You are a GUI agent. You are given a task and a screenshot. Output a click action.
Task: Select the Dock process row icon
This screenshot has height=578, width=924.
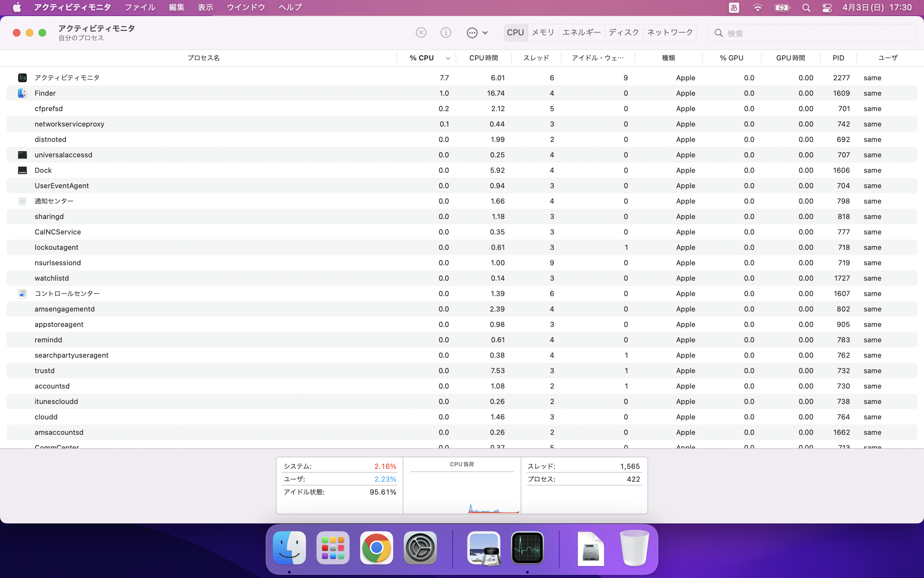point(22,170)
